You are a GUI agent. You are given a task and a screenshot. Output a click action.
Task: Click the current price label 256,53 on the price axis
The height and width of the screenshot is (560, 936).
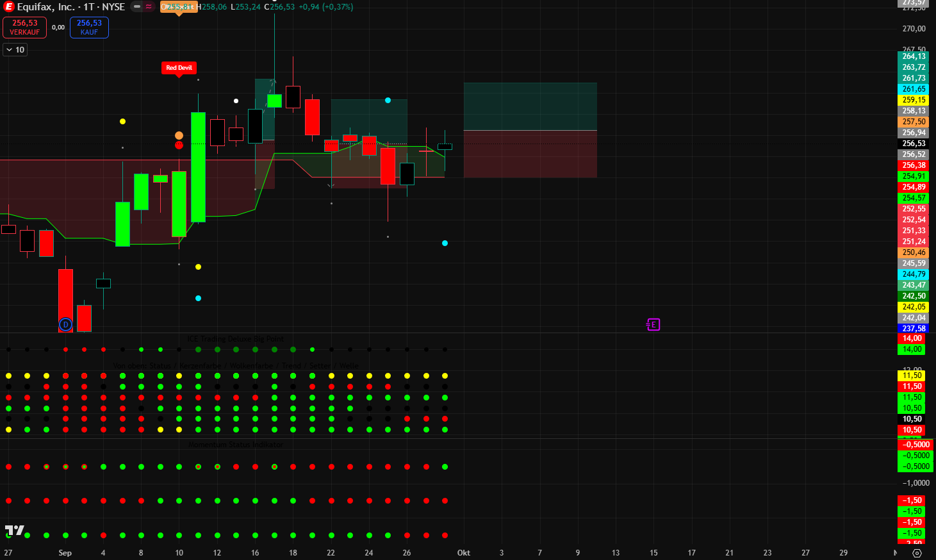click(x=914, y=144)
